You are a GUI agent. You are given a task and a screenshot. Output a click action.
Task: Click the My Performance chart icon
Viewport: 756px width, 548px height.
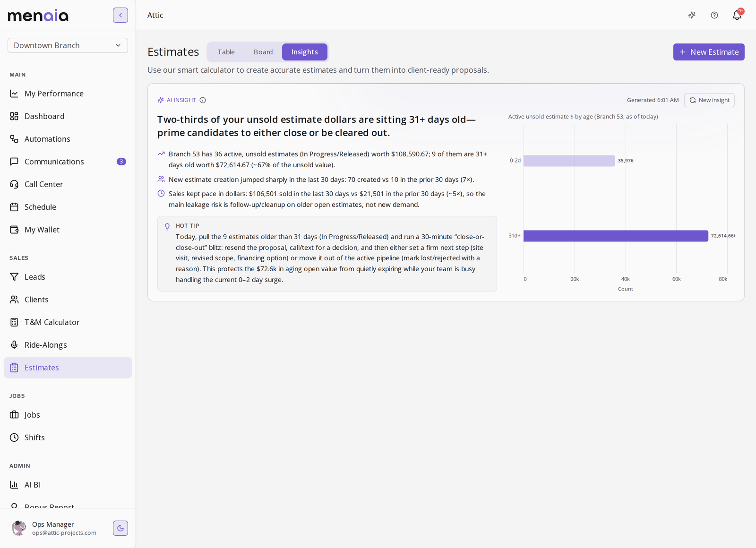14,94
